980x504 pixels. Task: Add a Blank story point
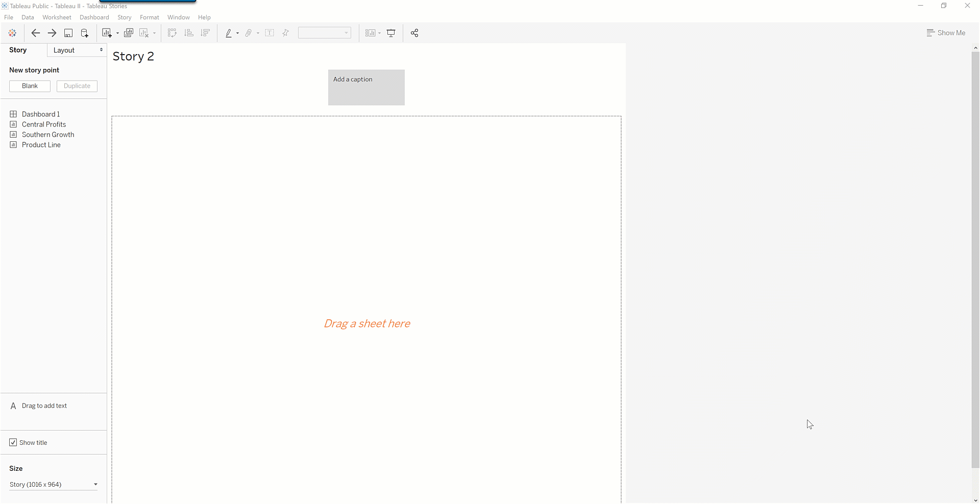click(x=30, y=86)
